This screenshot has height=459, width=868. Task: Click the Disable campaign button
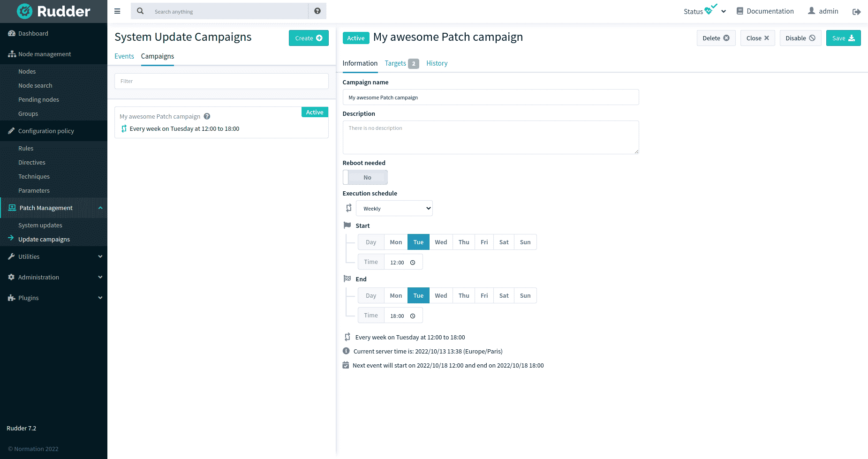(800, 38)
